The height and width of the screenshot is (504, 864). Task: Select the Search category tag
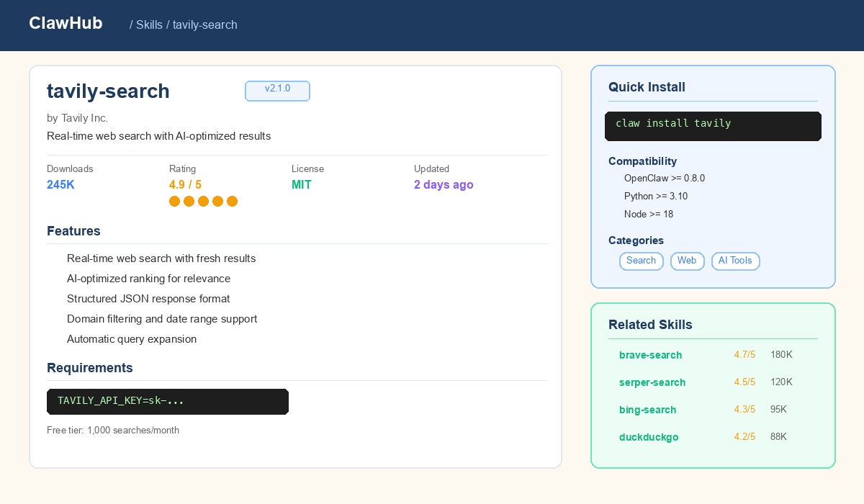[641, 261]
